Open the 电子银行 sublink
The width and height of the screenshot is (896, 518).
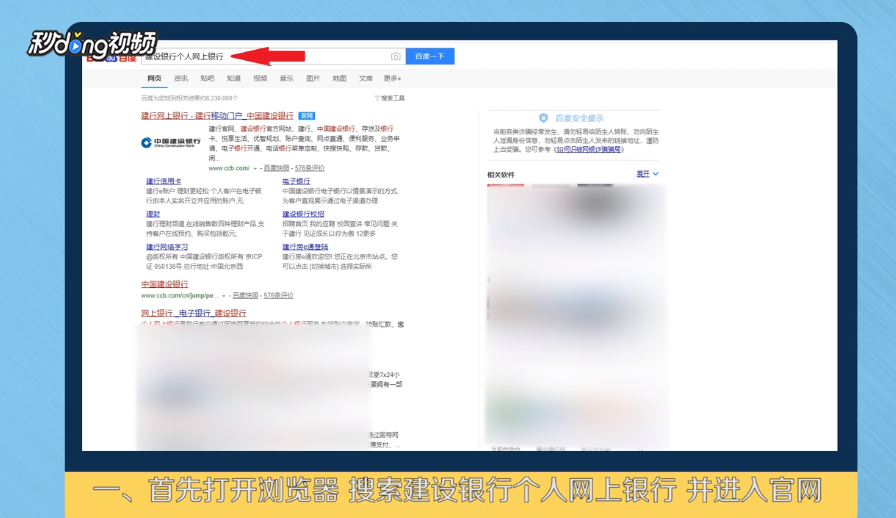[x=296, y=181]
